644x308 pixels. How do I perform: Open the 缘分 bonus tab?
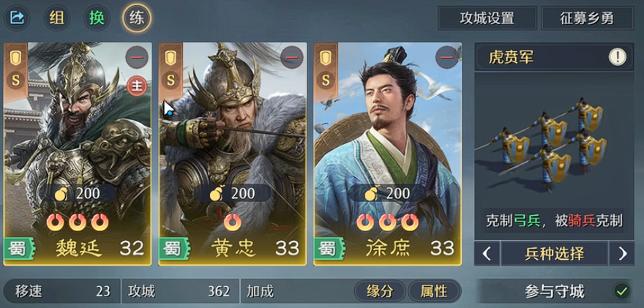click(x=380, y=291)
